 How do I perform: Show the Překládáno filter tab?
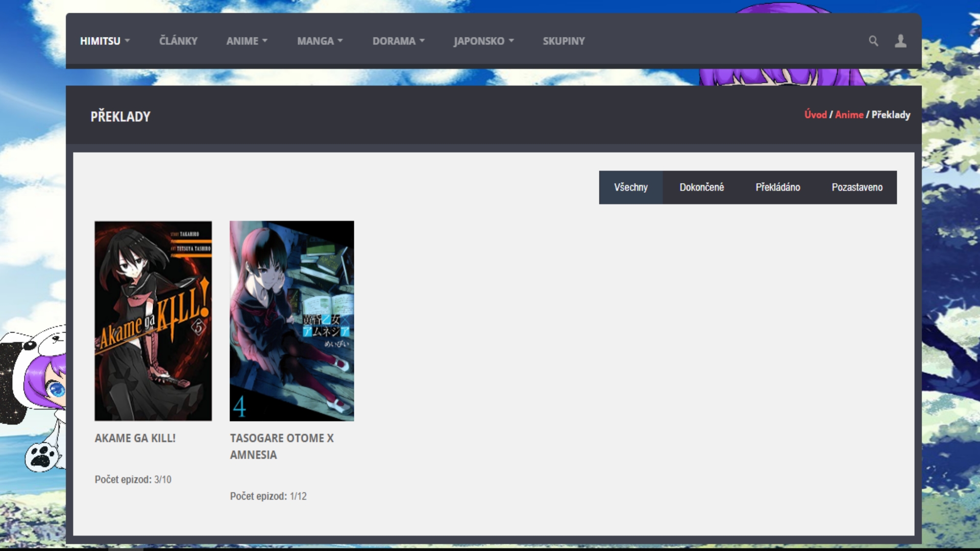[x=777, y=187]
